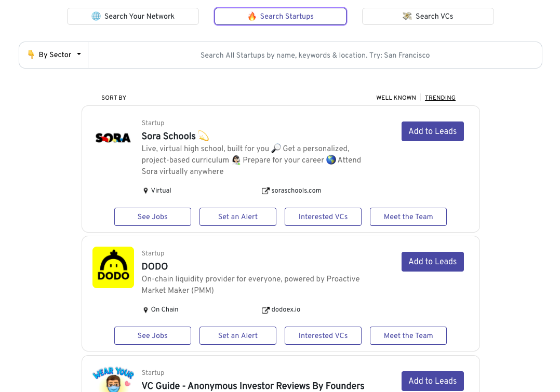Open the By Sector dropdown

click(54, 55)
